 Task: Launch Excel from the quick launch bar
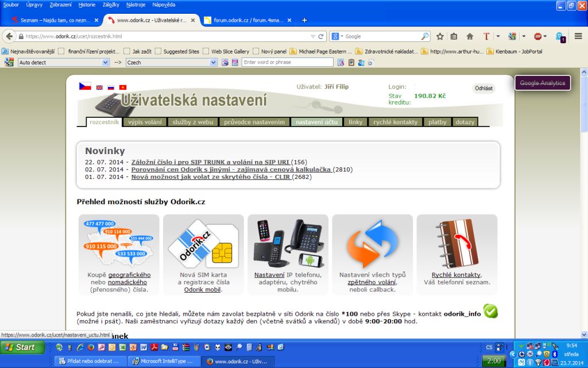click(122, 347)
